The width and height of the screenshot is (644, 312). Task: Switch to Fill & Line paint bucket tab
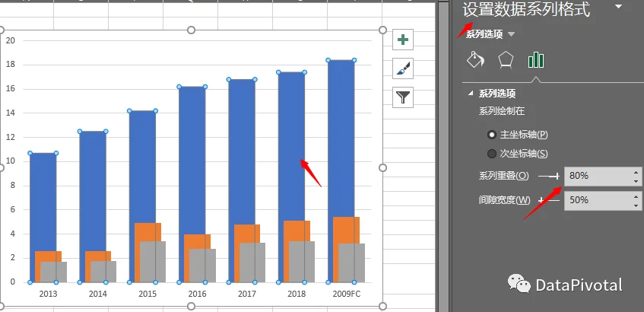(x=476, y=59)
